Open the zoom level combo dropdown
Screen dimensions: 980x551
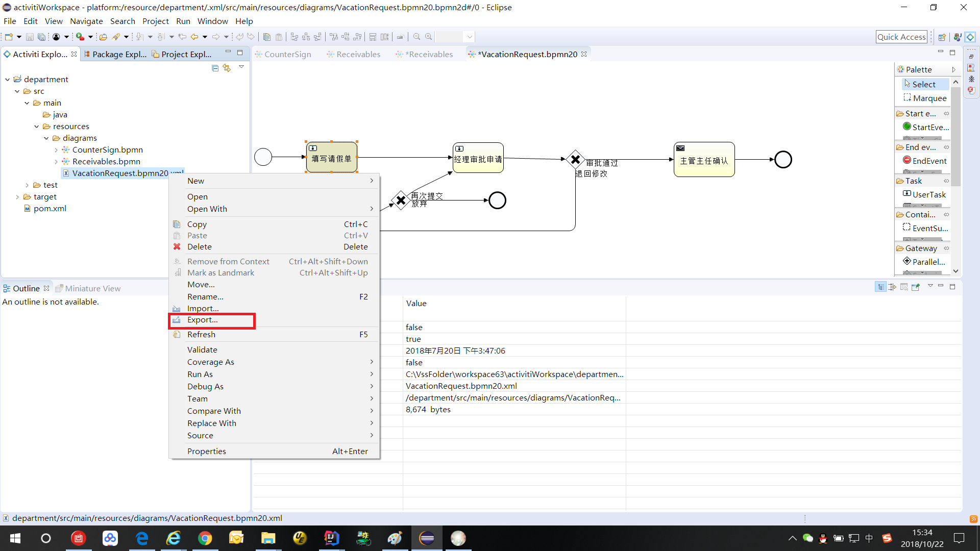click(x=470, y=37)
